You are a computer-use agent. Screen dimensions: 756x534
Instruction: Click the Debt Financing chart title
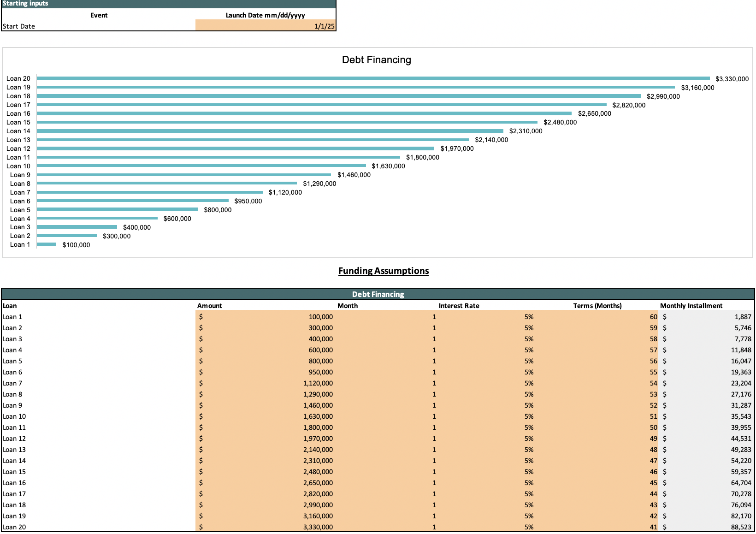click(x=376, y=60)
